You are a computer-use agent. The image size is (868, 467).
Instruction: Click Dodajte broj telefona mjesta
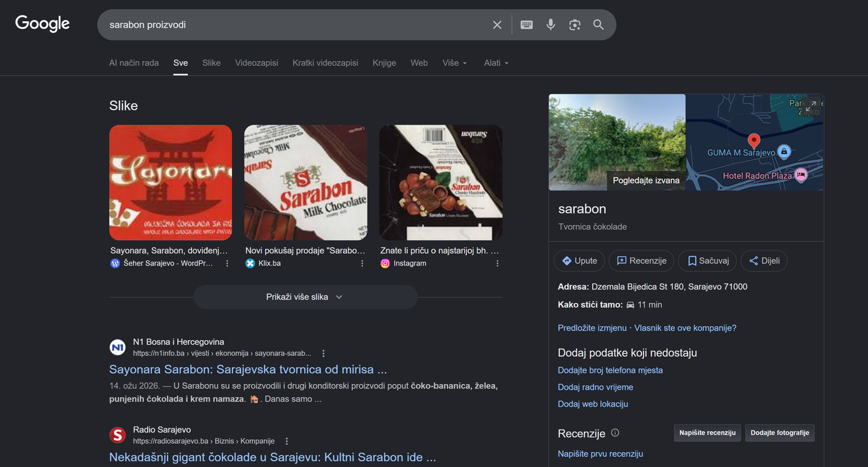click(x=610, y=370)
